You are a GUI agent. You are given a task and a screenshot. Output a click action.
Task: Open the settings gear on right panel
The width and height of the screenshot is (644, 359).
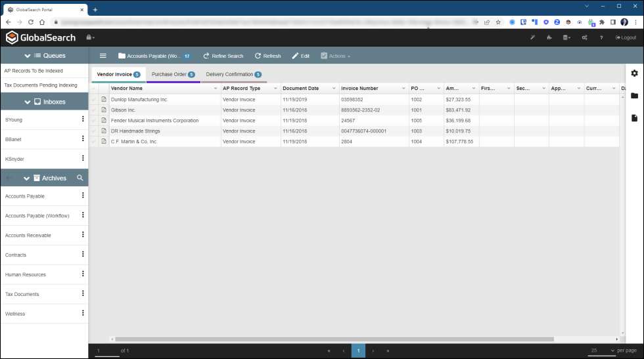coord(635,73)
